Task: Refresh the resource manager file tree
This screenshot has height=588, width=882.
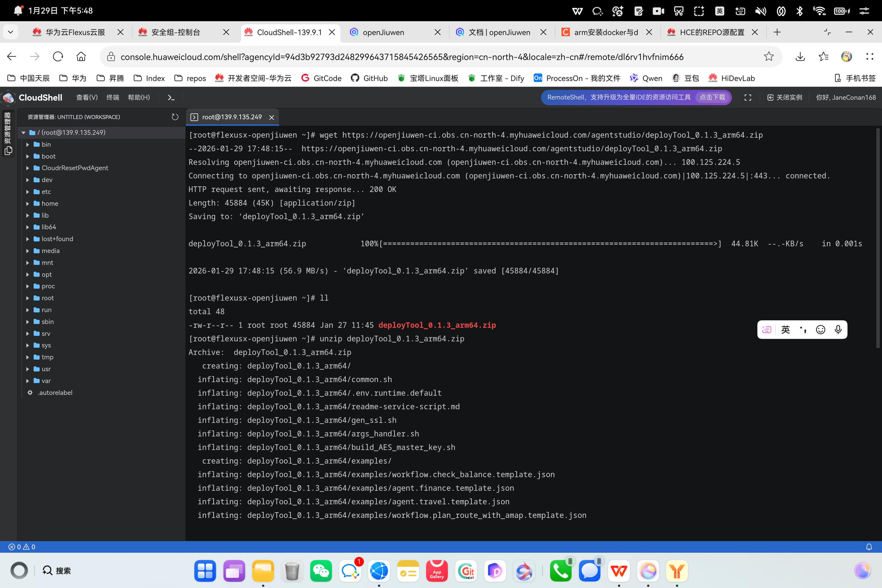Action: (175, 117)
